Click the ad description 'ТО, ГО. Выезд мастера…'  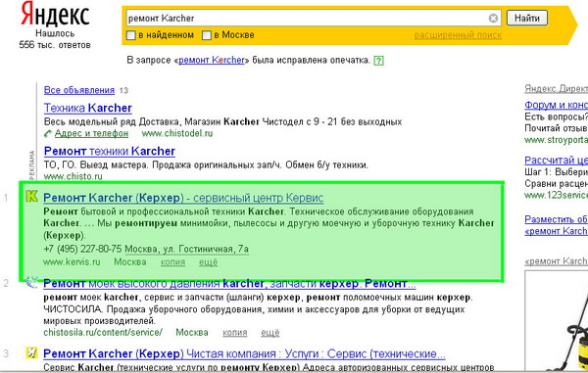pyautogui.click(x=206, y=164)
